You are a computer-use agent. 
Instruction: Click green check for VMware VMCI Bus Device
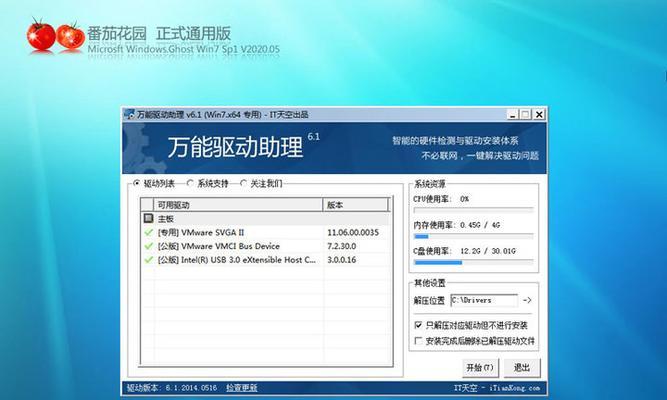[148, 246]
